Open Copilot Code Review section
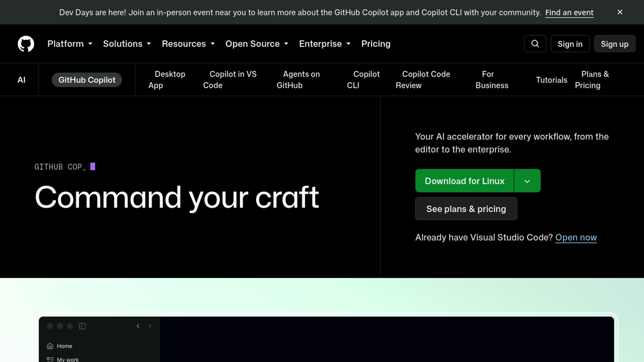The image size is (644, 362). coord(423,80)
